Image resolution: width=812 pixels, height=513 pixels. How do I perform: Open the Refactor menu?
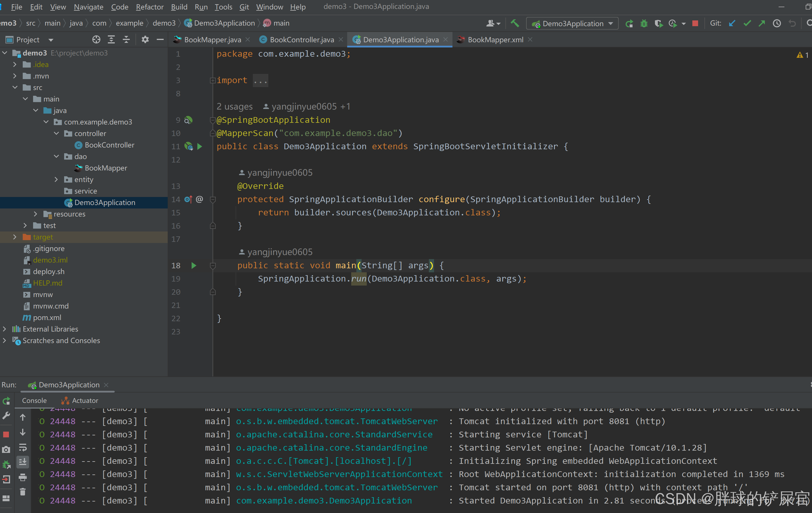[149, 7]
